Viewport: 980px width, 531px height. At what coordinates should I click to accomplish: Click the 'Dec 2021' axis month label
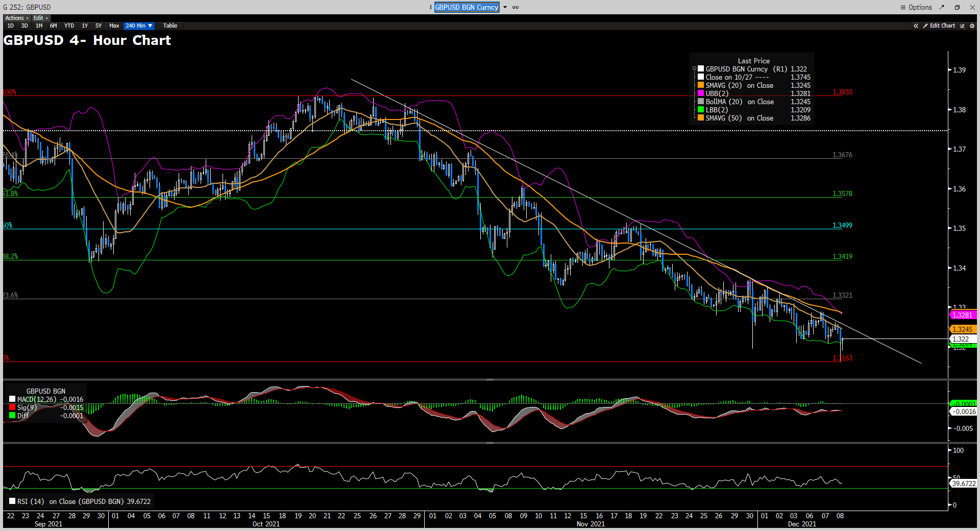(802, 524)
